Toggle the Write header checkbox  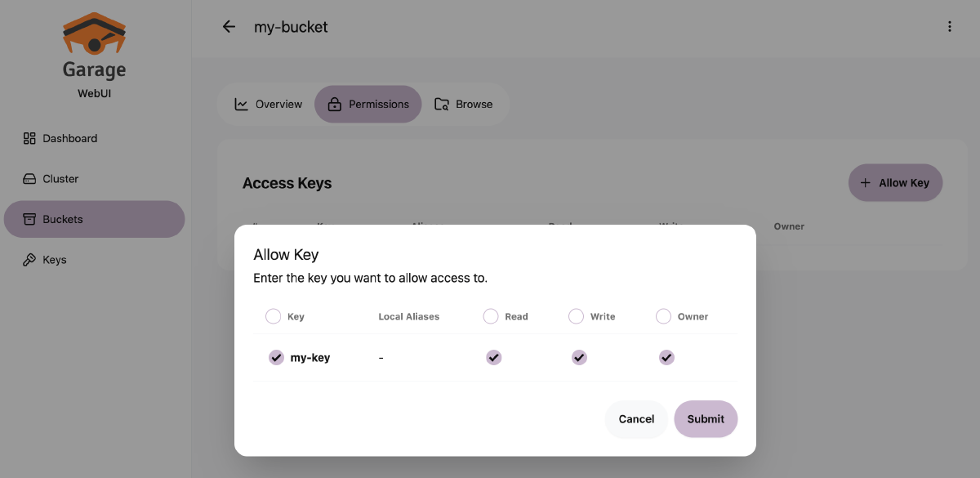point(577,316)
